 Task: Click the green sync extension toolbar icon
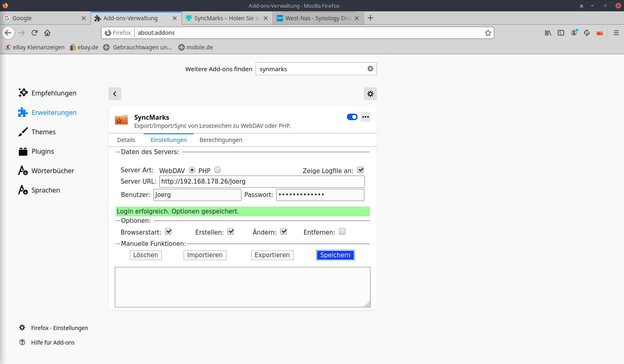[587, 33]
